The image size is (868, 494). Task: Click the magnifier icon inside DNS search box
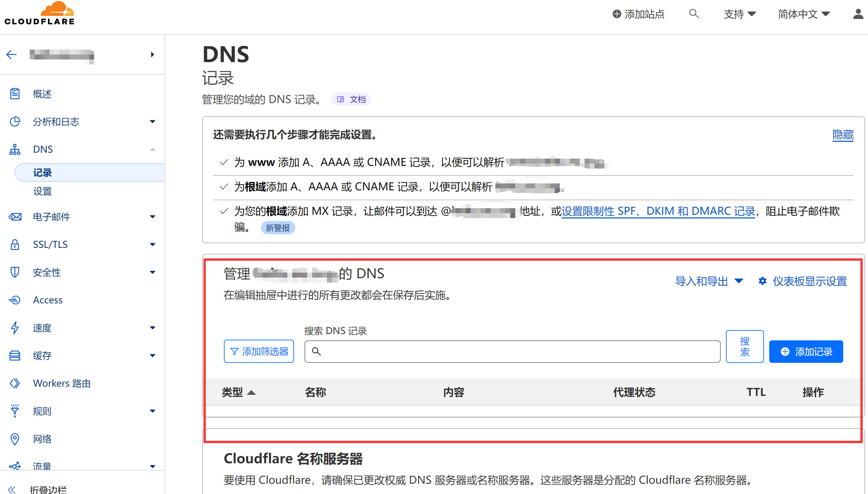tap(316, 352)
